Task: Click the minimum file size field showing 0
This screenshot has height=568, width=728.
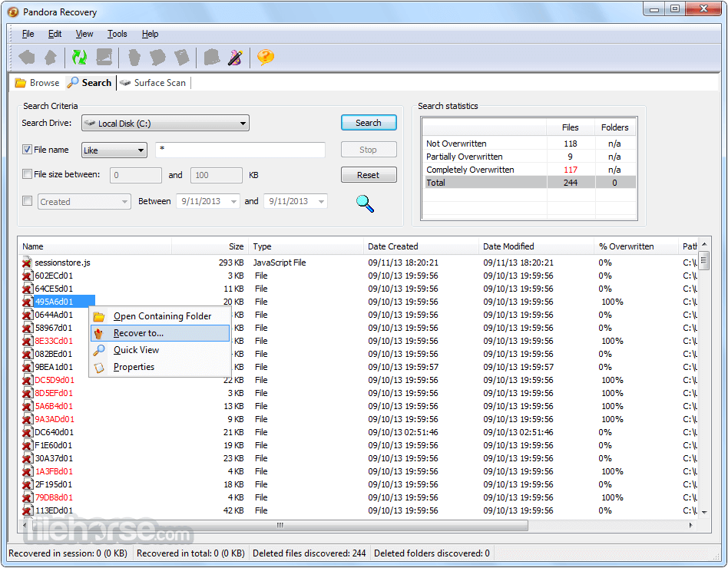Action: click(136, 175)
